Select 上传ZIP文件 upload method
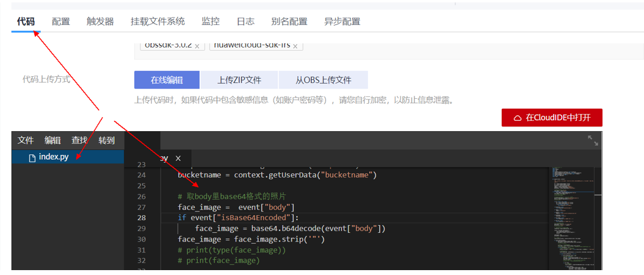 click(239, 80)
